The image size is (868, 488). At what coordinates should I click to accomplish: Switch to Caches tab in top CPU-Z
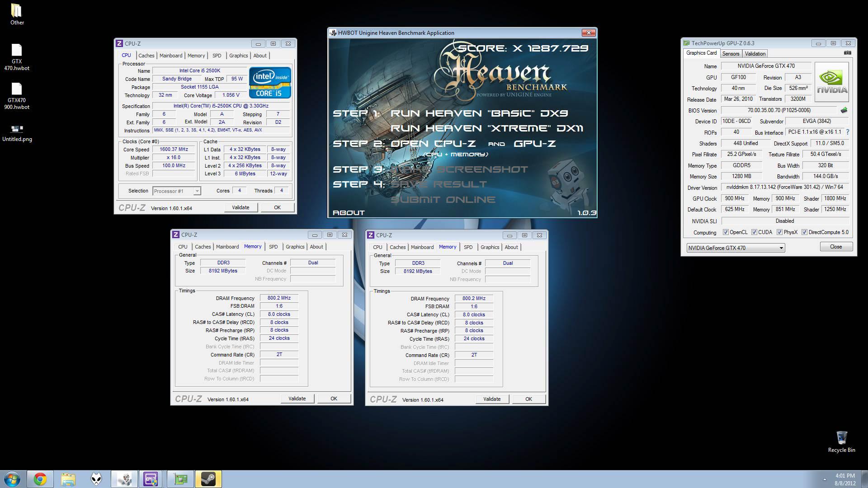146,56
